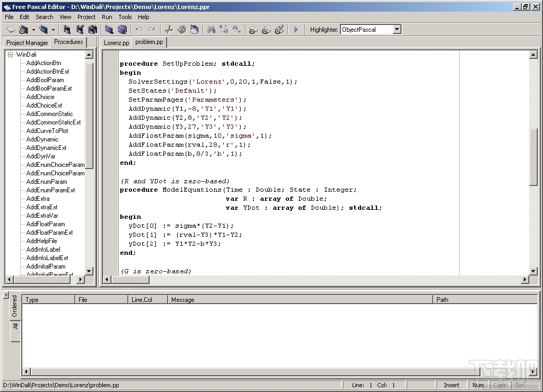Click the Cut scissors icon
This screenshot has height=392, width=543.
pyautogui.click(x=169, y=30)
